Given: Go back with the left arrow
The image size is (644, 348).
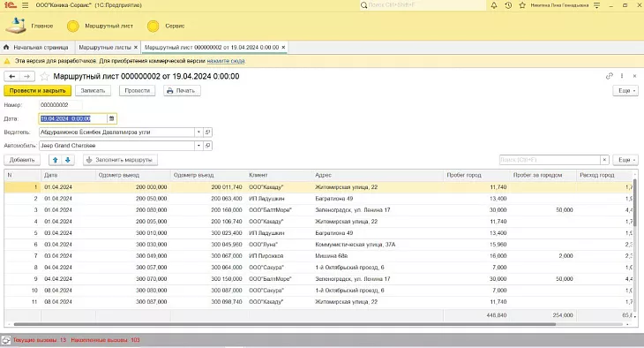Looking at the screenshot, I should click(x=12, y=76).
